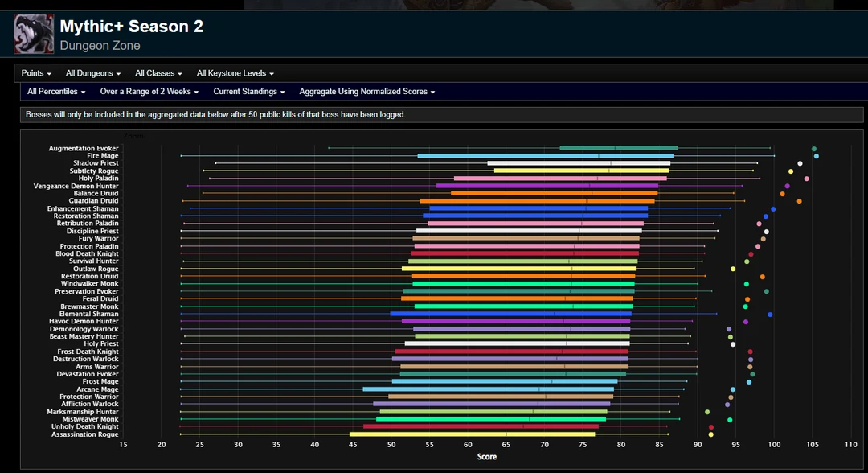Open the Over a Range of 2 Weeks dropdown

pos(149,91)
